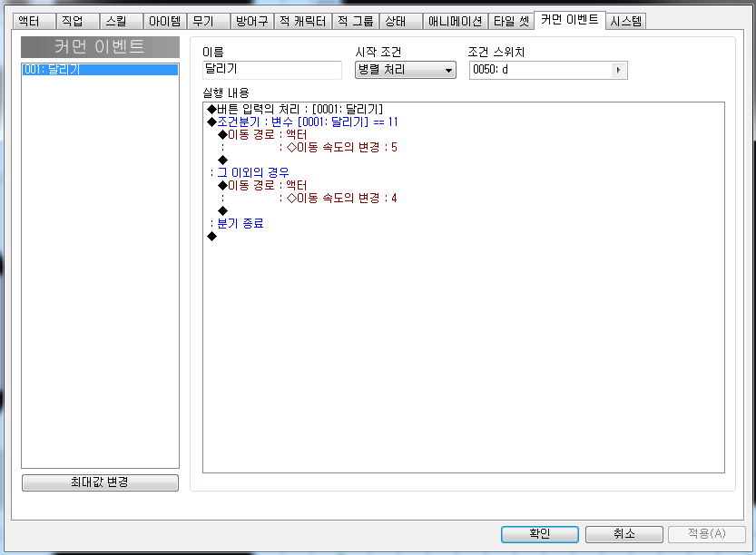Go to the 스킬 tab
Screen dimensions: 756x555
121,21
